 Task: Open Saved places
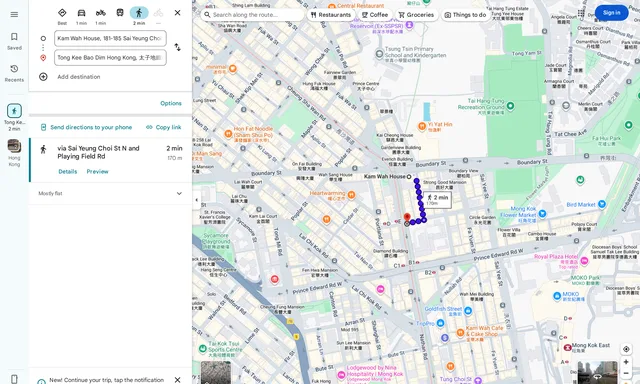tap(14, 41)
